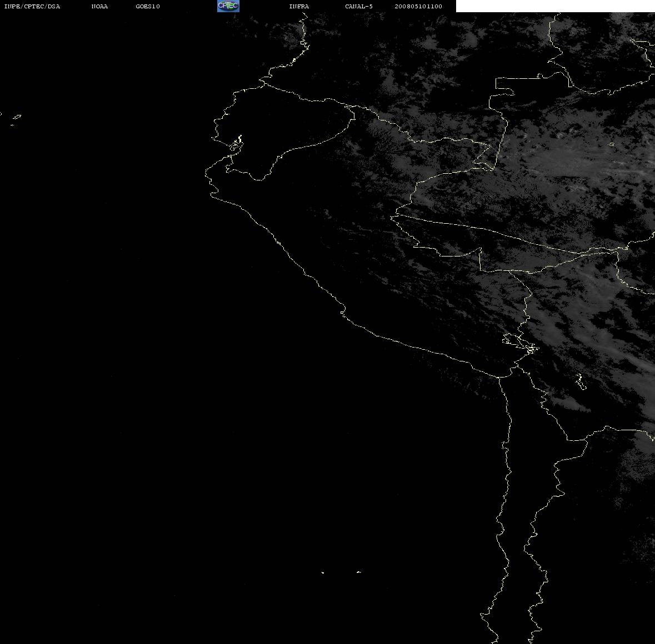Click the CPTEC logo in header
Screen dimensions: 655x644
(x=228, y=6)
